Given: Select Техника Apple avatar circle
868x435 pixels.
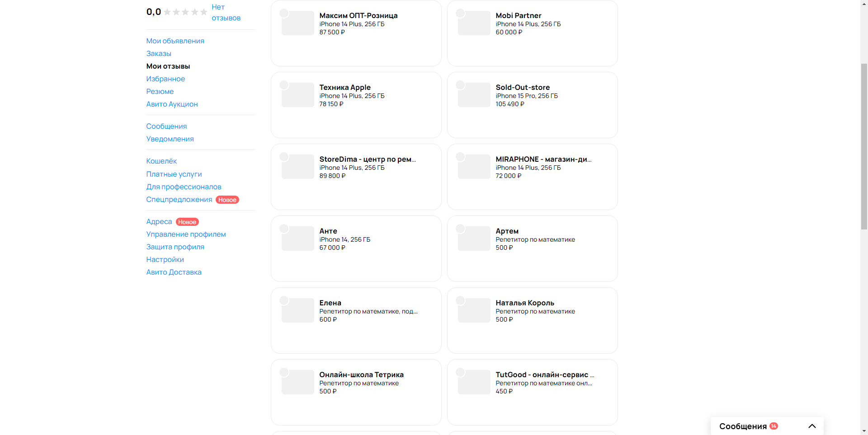Looking at the screenshot, I should click(x=284, y=85).
